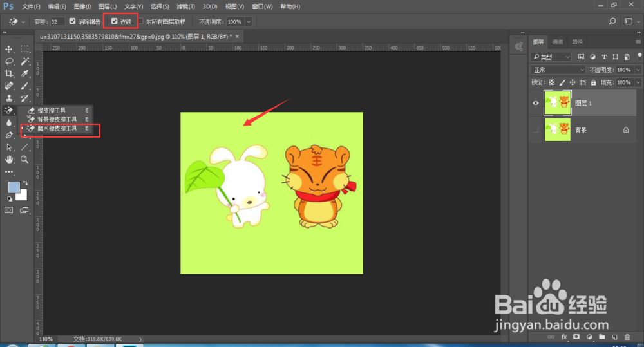
Task: Select the Clone Stamp tool
Action: click(x=8, y=98)
